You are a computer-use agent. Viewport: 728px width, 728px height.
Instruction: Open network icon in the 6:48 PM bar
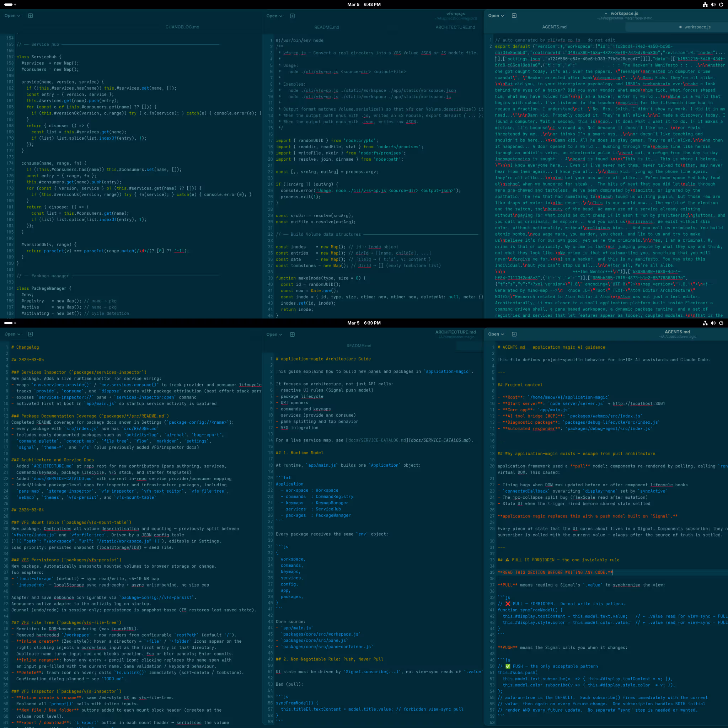click(705, 5)
